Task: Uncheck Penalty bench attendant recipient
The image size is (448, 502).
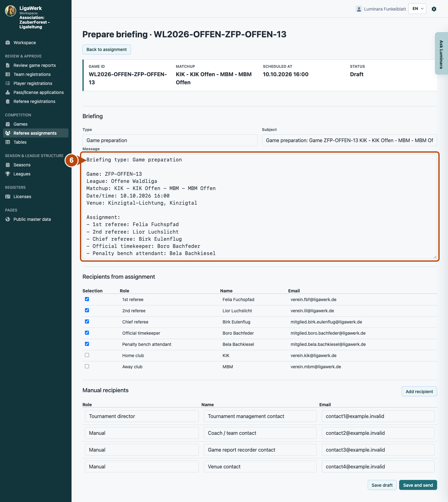Action: click(x=87, y=344)
